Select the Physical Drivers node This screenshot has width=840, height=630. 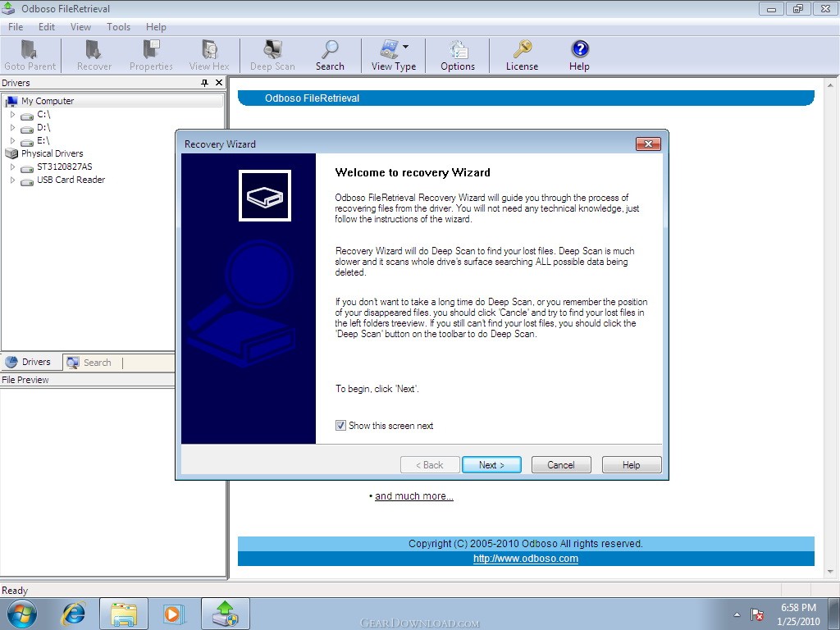(52, 153)
